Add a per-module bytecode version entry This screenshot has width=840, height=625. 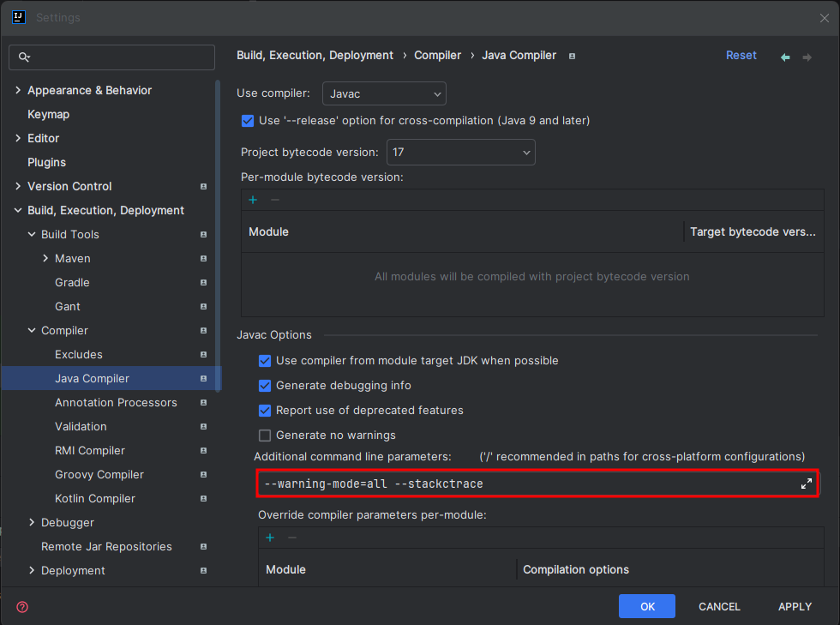pos(253,200)
